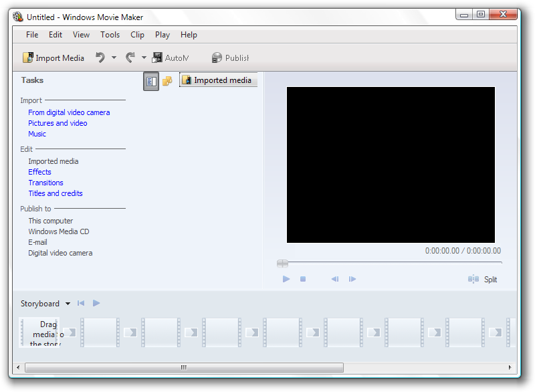Step to the previous frame
This screenshot has height=392, width=535.
pyautogui.click(x=334, y=279)
